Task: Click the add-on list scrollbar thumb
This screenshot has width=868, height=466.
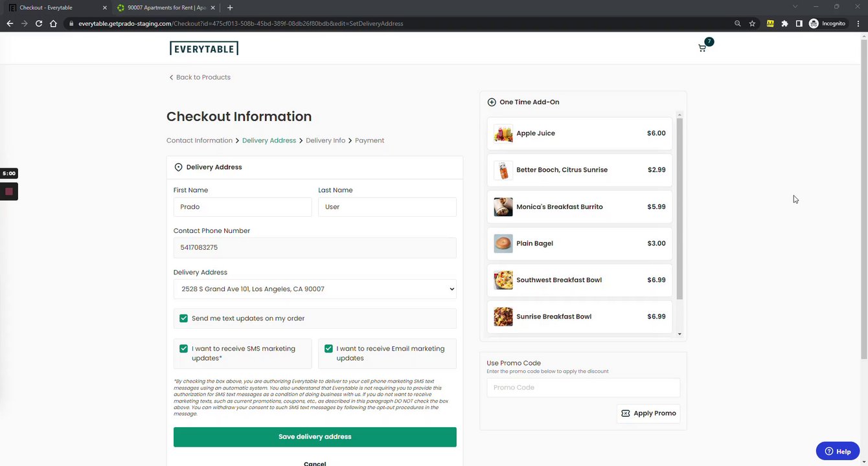Action: click(x=680, y=208)
